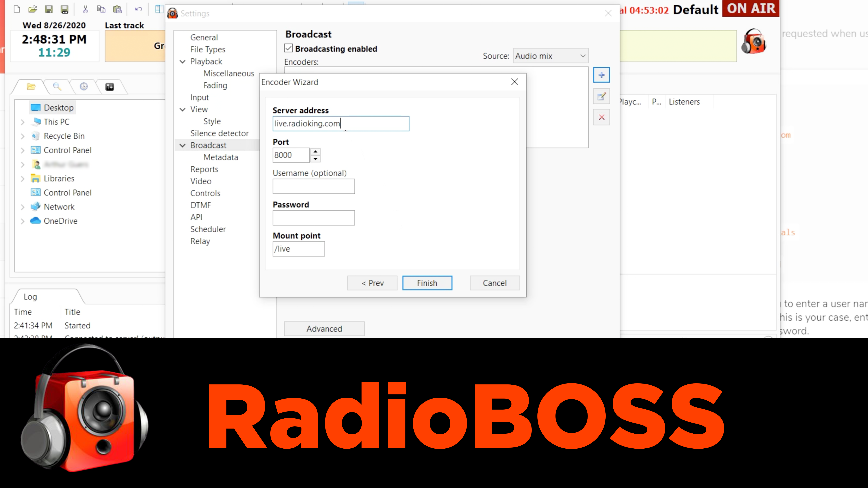The width and height of the screenshot is (868, 488).
Task: Open Video settings page
Action: (x=201, y=181)
